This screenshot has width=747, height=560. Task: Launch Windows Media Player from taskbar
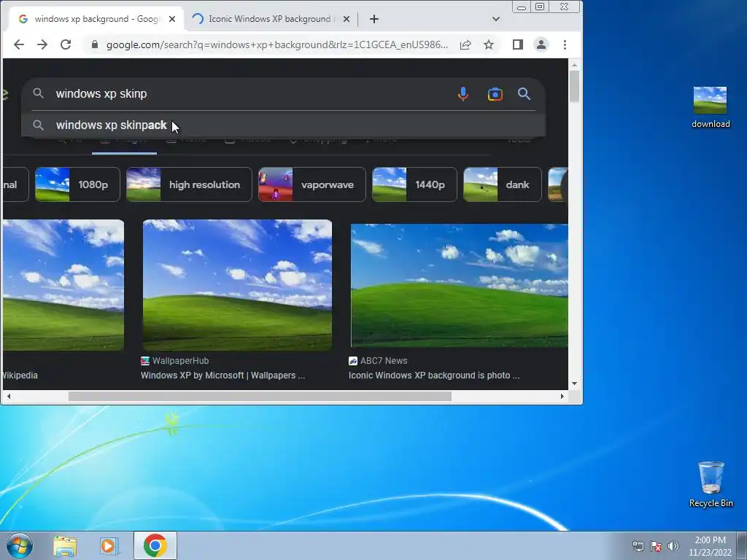tap(109, 546)
